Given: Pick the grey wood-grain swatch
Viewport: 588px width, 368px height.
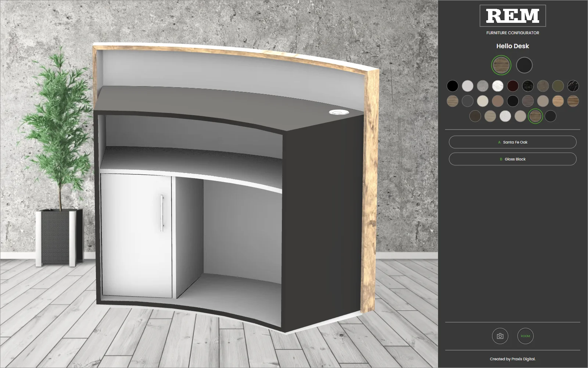Looking at the screenshot, I should [528, 101].
